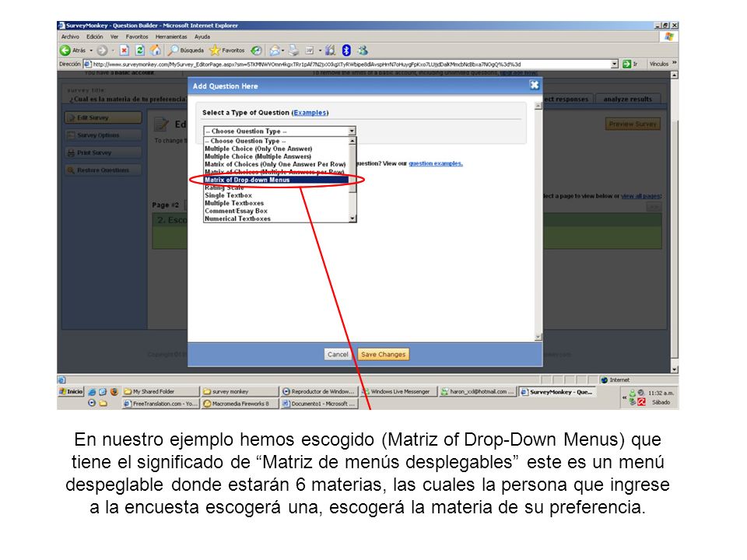Click the printer icon in toolbar
The height and width of the screenshot is (560, 747).
[294, 50]
